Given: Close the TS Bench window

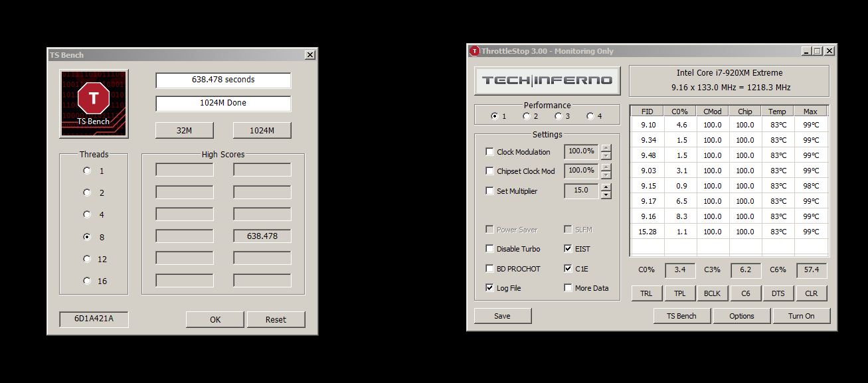Looking at the screenshot, I should click(x=309, y=55).
